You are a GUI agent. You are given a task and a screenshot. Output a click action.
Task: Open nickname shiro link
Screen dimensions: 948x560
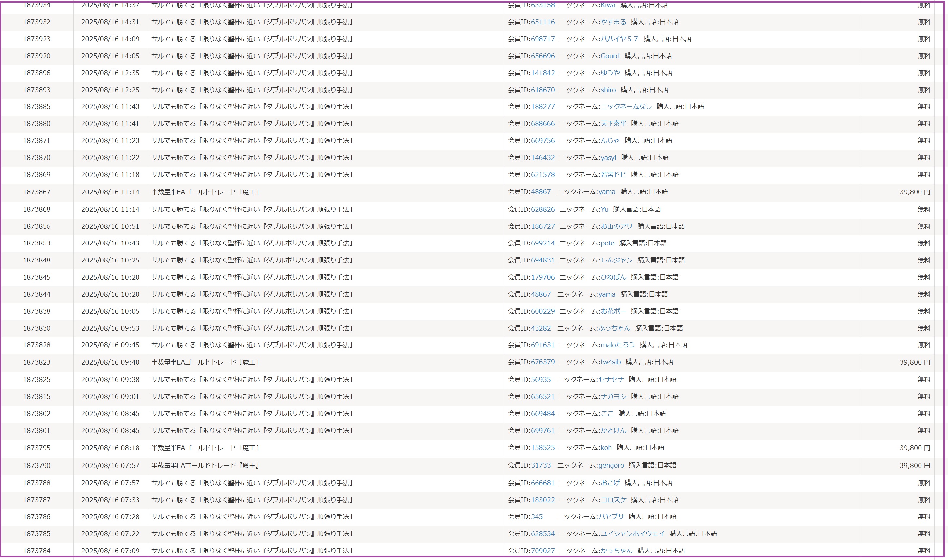608,90
